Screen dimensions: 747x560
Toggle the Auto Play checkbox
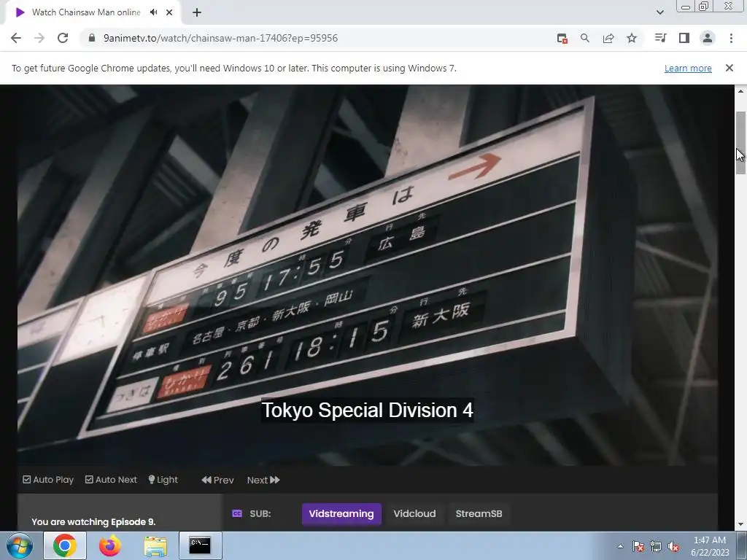[x=48, y=480]
